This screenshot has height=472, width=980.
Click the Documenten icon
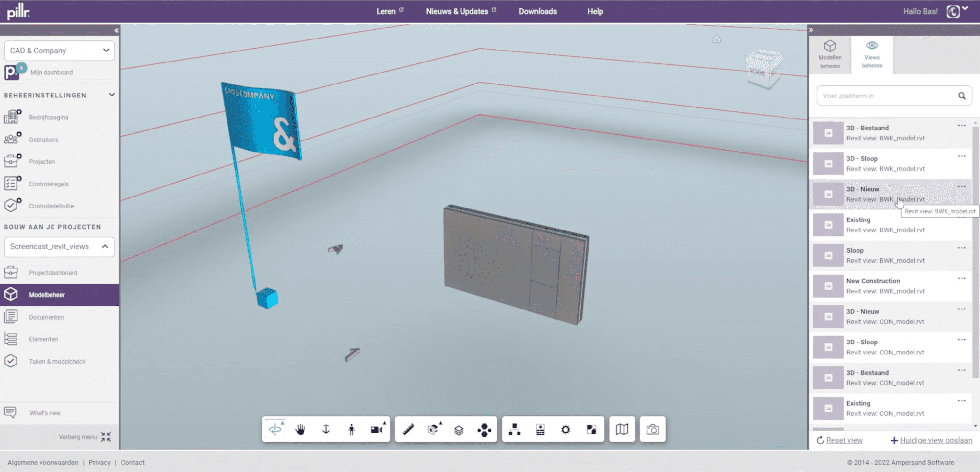11,317
